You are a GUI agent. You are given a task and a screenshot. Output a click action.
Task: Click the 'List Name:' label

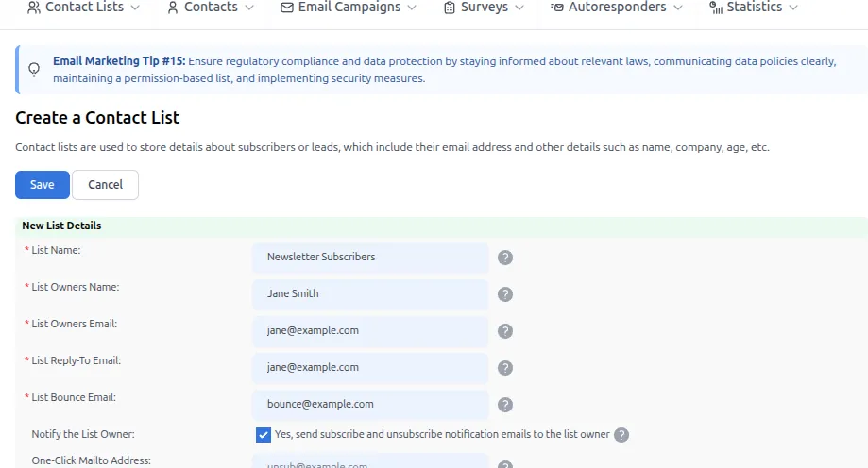[56, 250]
